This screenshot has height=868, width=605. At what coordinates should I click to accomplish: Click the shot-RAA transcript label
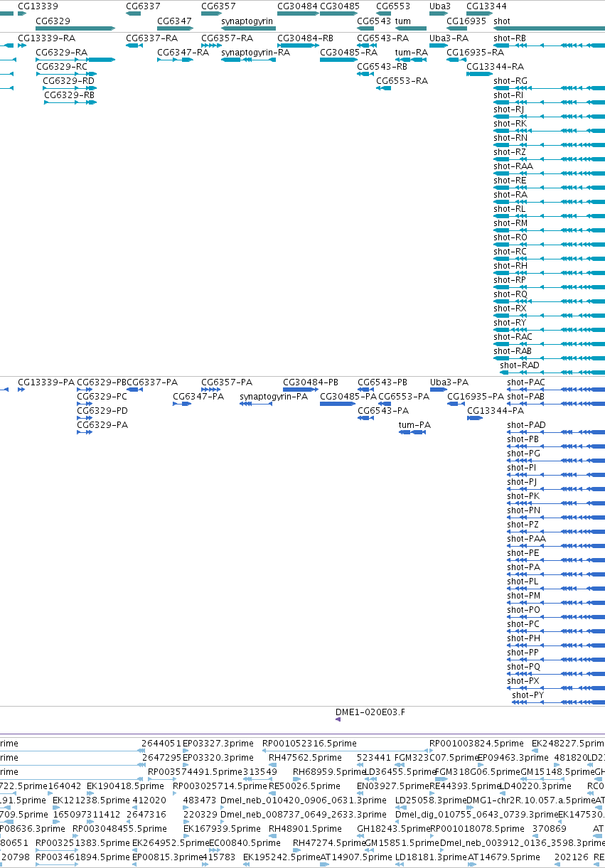513,166
